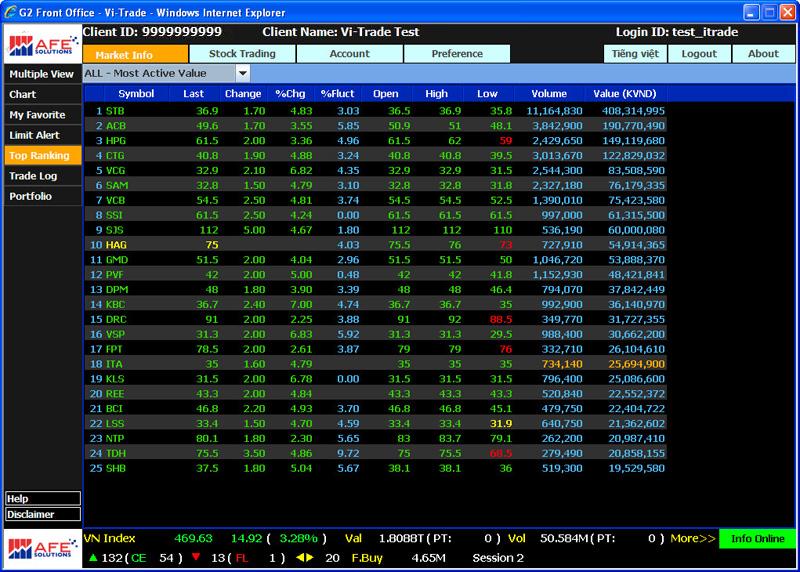Select the SHB symbol row
This screenshot has height=572, width=800.
pyautogui.click(x=375, y=468)
